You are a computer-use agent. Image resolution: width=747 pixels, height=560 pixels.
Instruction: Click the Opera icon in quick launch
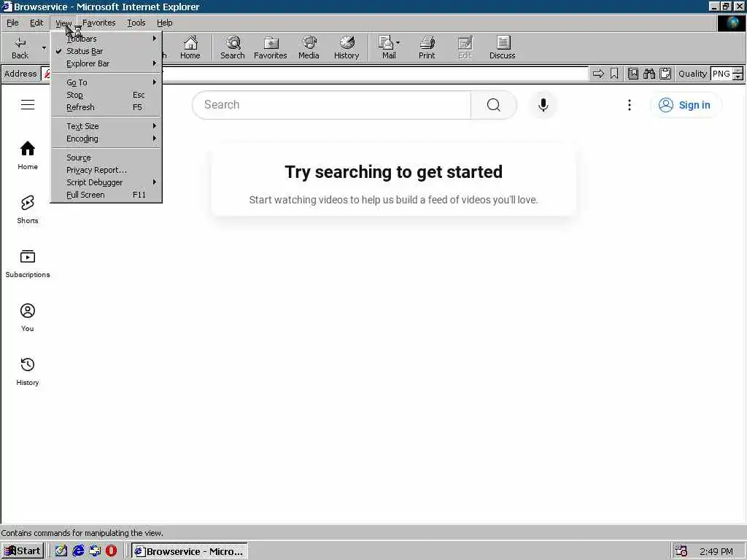point(111,551)
